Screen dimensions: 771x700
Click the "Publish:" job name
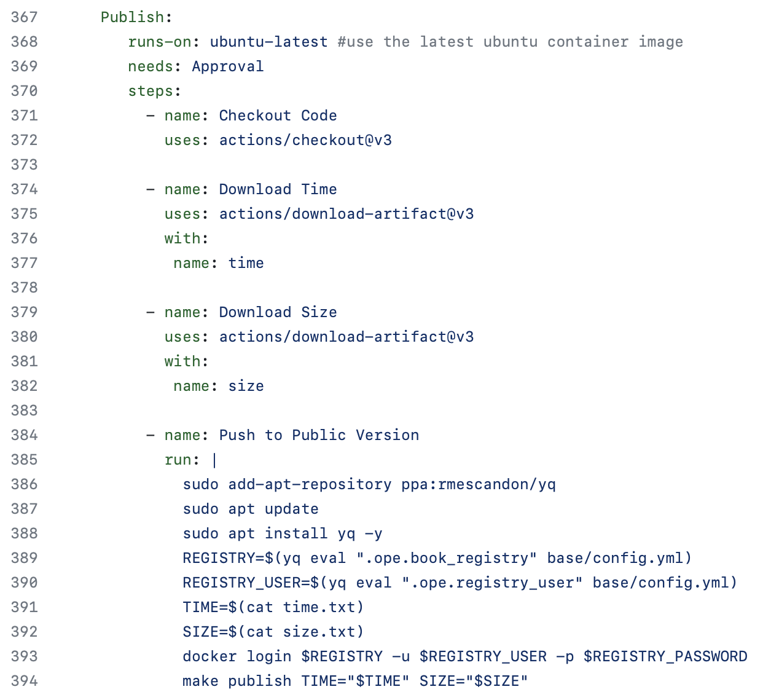pyautogui.click(x=136, y=17)
